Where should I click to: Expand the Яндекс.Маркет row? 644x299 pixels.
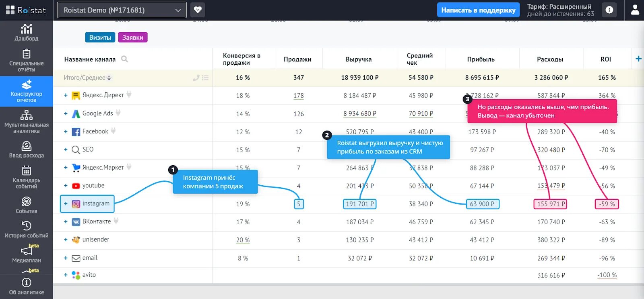pyautogui.click(x=66, y=168)
